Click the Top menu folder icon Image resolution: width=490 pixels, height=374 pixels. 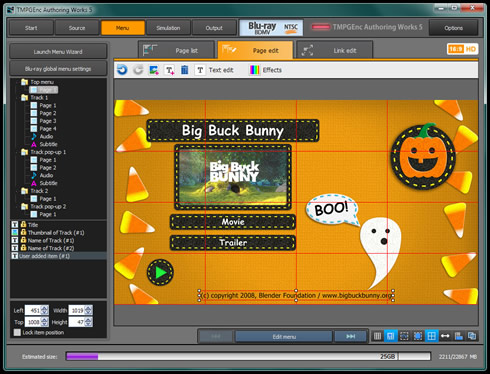coord(24,82)
